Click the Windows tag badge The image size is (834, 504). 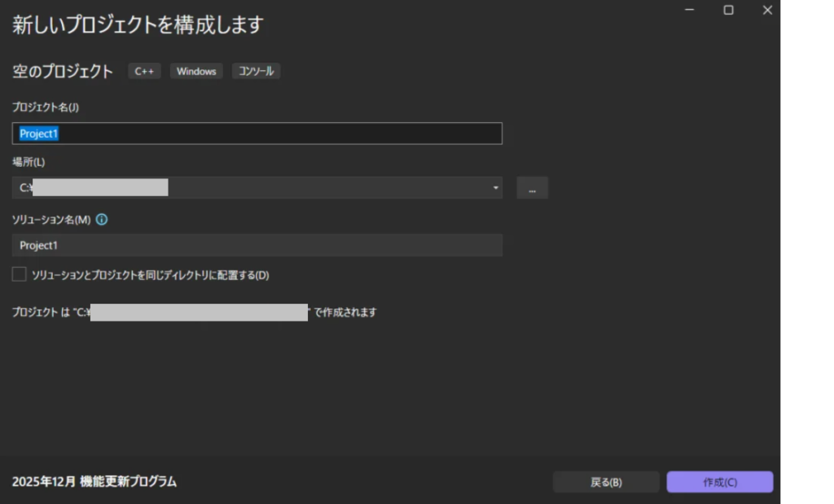pyautogui.click(x=196, y=72)
